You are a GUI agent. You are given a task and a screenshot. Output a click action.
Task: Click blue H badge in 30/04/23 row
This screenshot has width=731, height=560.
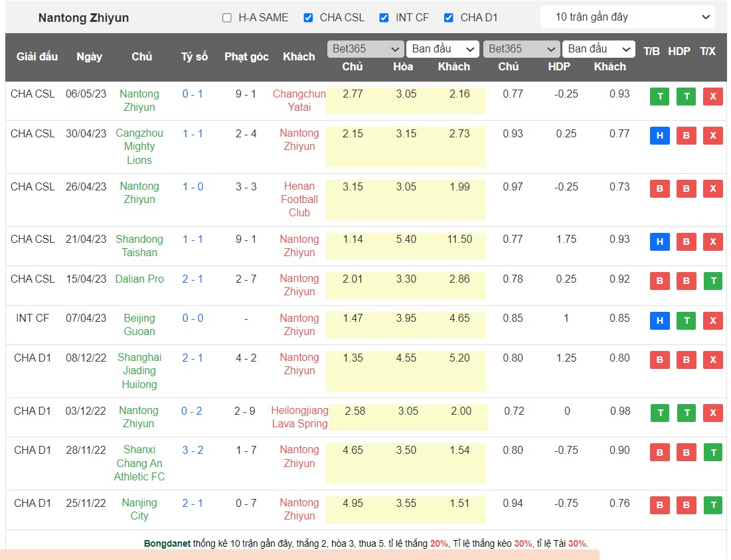[659, 136]
